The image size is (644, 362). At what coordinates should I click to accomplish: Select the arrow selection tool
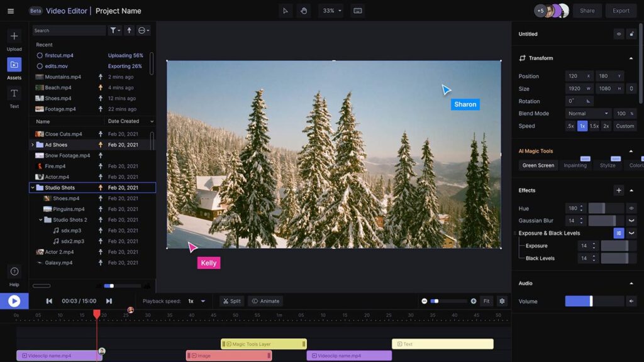(x=287, y=11)
